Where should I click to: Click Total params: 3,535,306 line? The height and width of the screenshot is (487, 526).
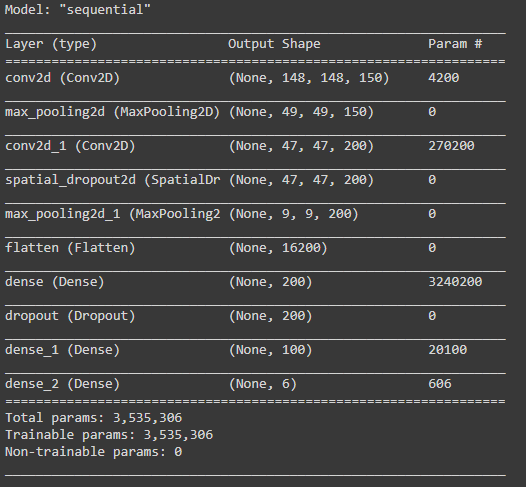pyautogui.click(x=94, y=418)
